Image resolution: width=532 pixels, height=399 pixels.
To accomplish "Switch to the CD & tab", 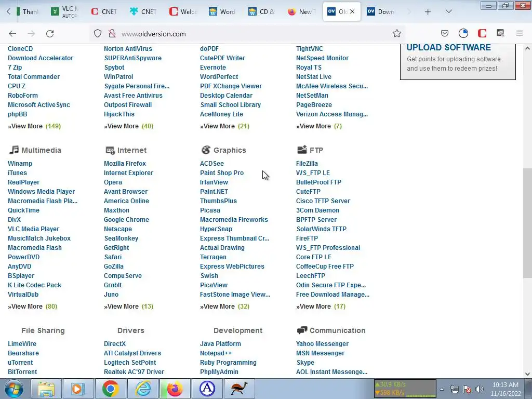I will click(262, 11).
